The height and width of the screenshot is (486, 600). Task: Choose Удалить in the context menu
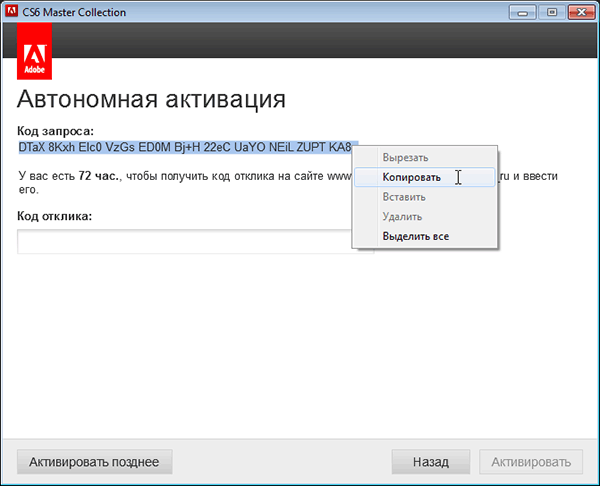pyautogui.click(x=425, y=217)
